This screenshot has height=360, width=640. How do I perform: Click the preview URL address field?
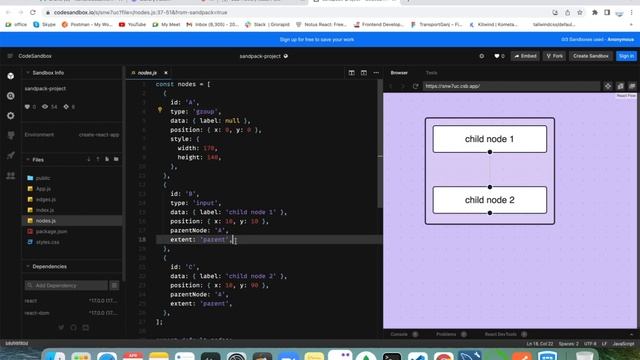[511, 86]
